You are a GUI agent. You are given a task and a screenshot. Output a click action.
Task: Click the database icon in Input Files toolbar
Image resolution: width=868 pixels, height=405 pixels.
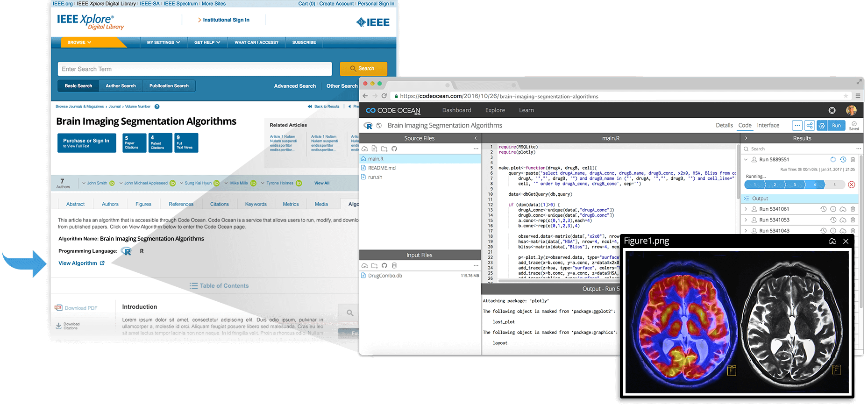pos(394,266)
